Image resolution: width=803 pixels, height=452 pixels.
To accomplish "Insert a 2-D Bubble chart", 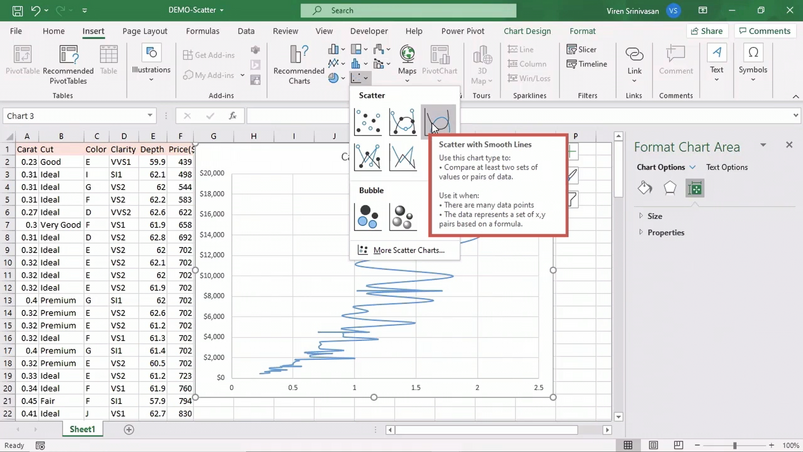I will (x=368, y=216).
